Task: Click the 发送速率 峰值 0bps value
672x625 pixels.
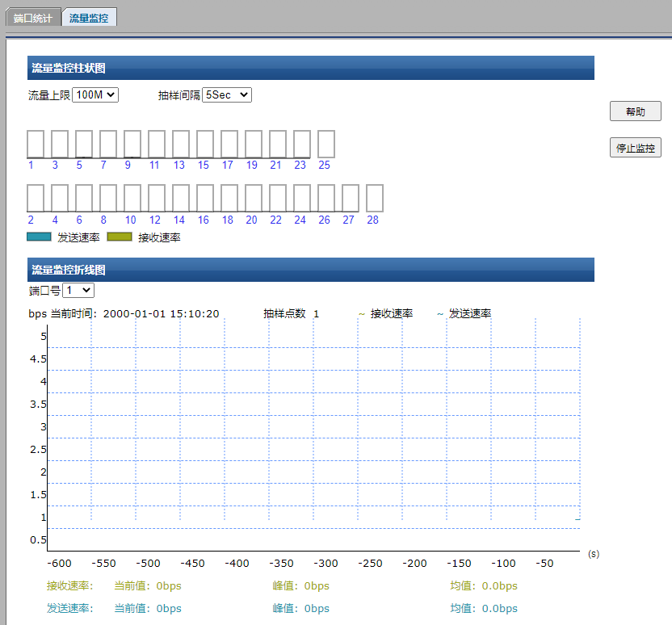Action: [300, 608]
